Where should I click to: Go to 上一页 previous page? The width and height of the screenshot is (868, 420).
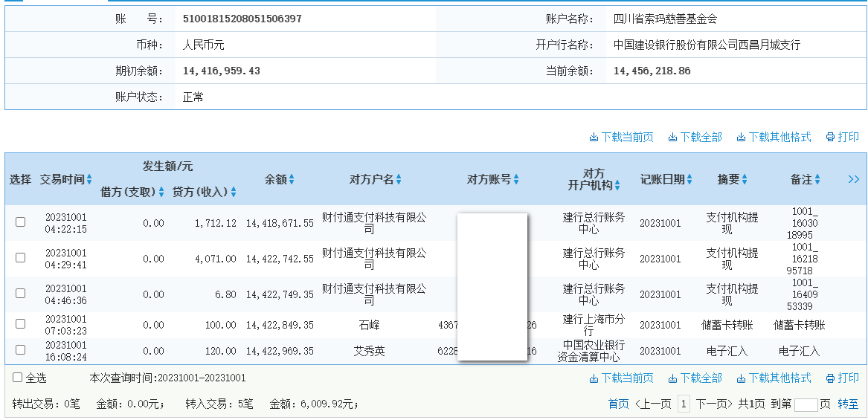tap(653, 404)
